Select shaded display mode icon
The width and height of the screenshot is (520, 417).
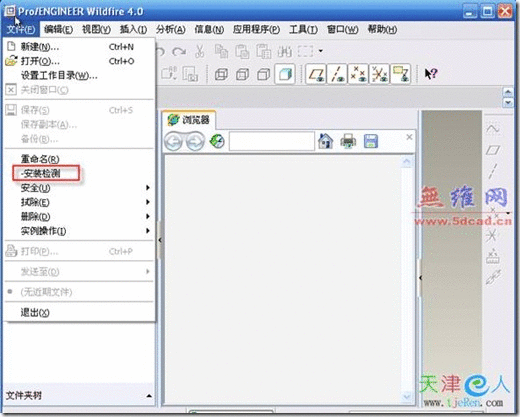[285, 74]
